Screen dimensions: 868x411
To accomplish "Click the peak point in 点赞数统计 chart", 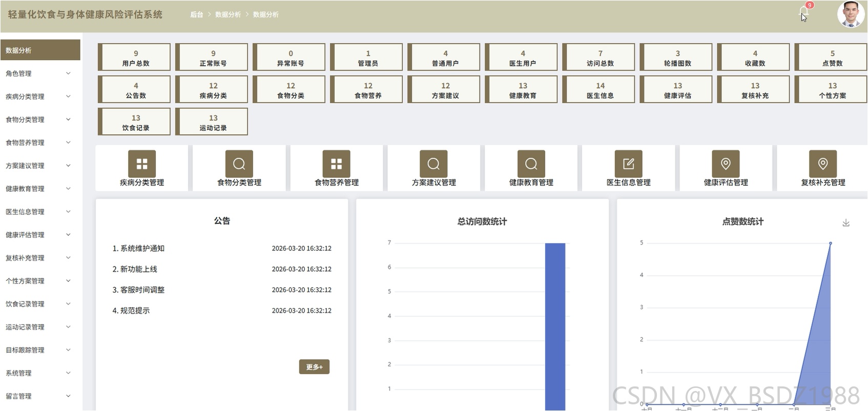I will pos(831,243).
